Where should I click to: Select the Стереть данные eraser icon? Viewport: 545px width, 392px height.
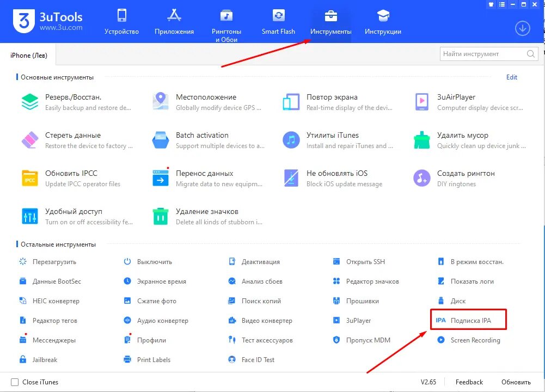pyautogui.click(x=30, y=140)
